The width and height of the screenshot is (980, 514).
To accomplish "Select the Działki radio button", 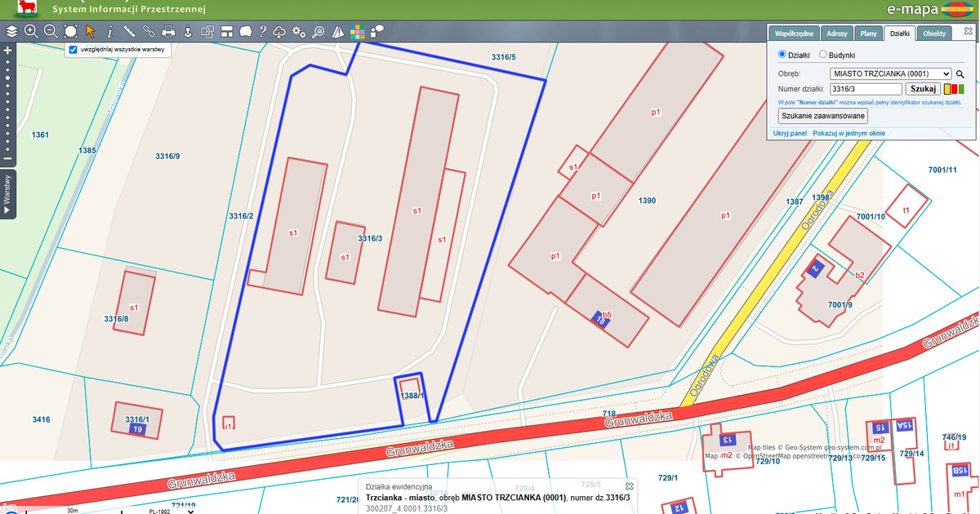I will [x=782, y=55].
